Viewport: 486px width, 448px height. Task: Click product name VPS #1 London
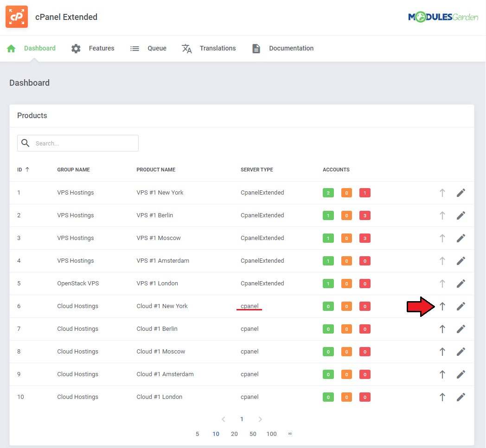157,283
